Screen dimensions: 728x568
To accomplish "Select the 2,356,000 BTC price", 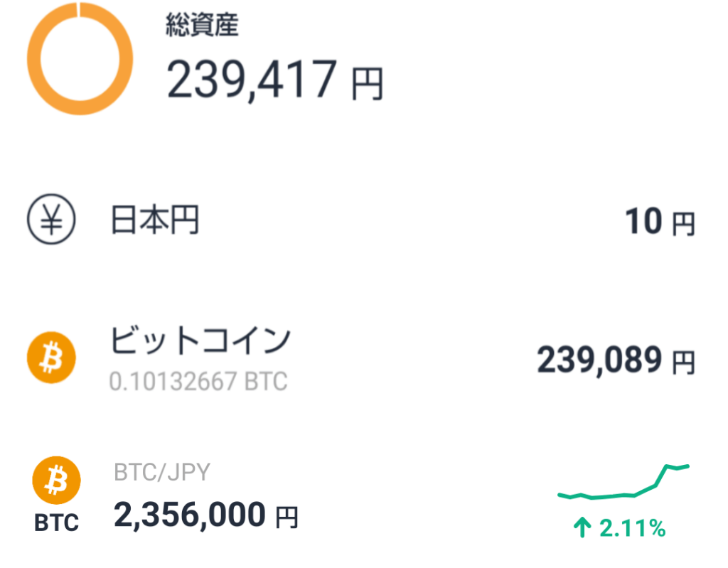I will tap(190, 515).
